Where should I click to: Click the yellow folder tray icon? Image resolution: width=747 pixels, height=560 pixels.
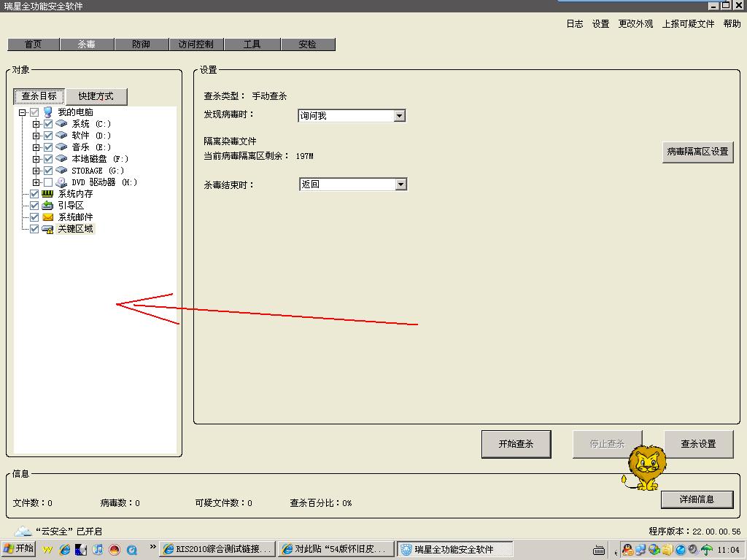pyautogui.click(x=667, y=550)
